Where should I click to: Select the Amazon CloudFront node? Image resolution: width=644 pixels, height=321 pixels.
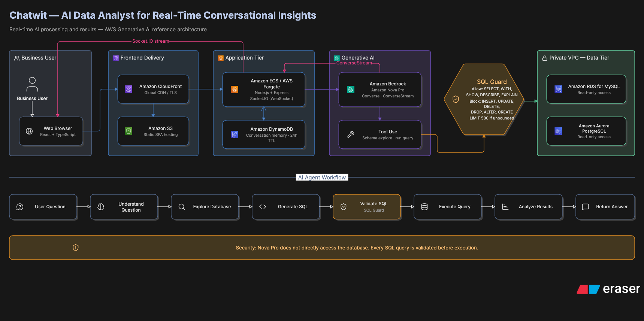153,89
